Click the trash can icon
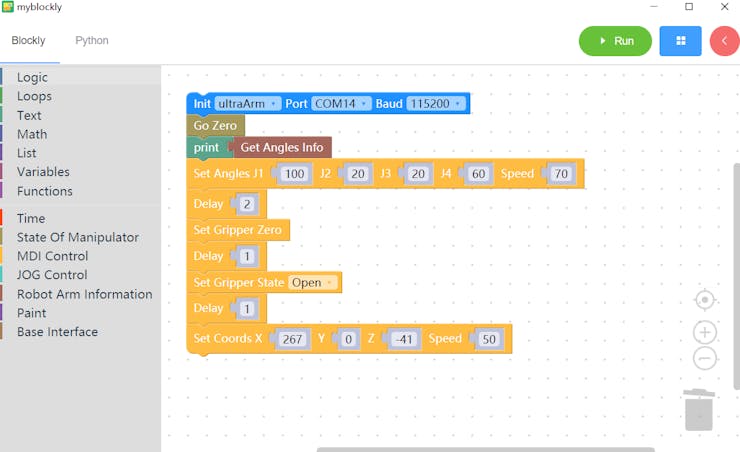Screen dimensions: 740x452 pyautogui.click(x=699, y=410)
